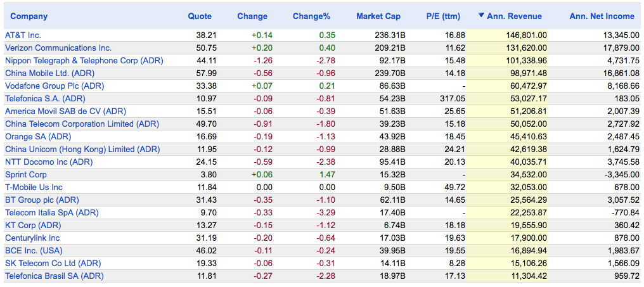The height and width of the screenshot is (287, 644).
Task: Click the sort arrow beside Ann. Revenue
Action: [481, 16]
